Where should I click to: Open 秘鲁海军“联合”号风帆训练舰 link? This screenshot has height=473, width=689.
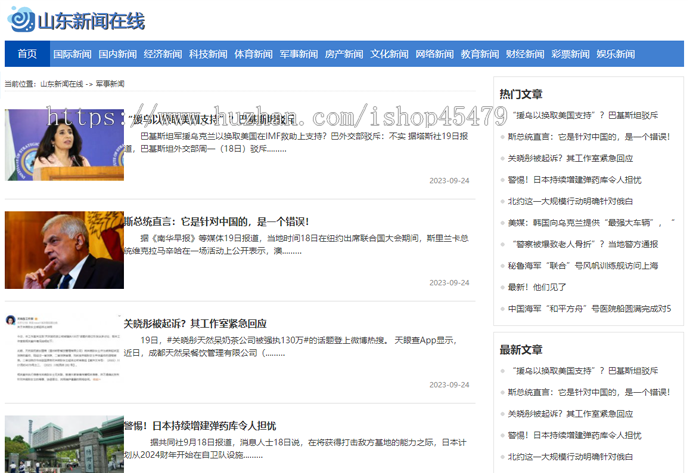583,266
